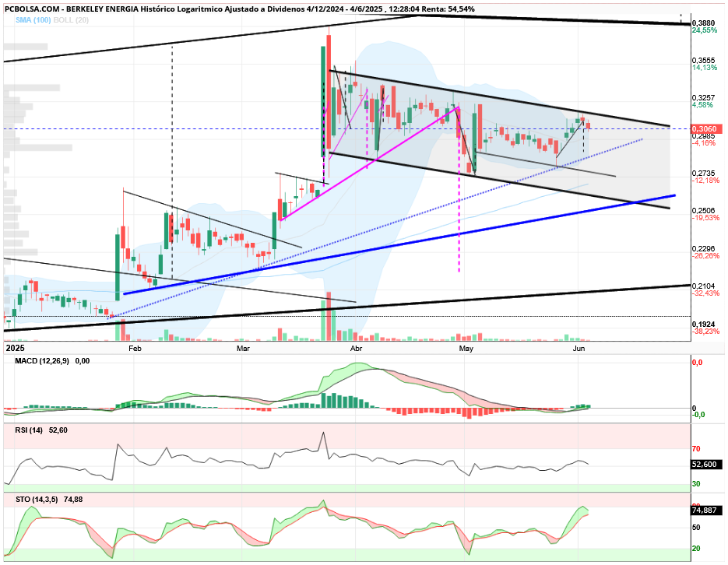Click percentage label -4,16%
728x565 pixels.
[x=704, y=143]
